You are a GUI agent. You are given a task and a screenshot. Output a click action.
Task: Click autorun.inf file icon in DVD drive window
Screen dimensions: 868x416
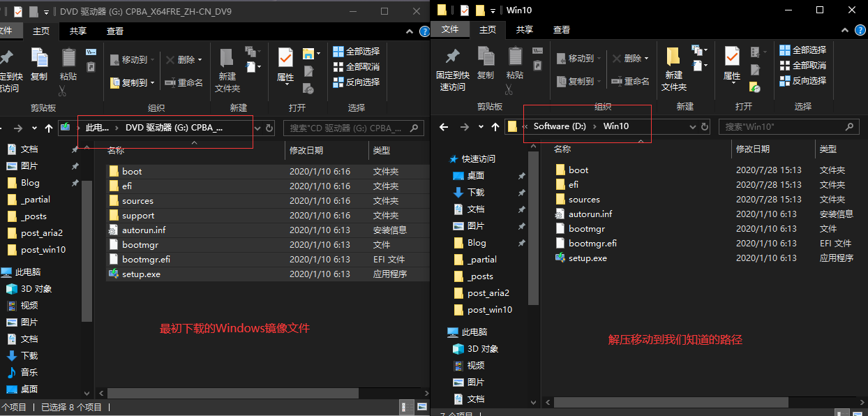point(114,230)
